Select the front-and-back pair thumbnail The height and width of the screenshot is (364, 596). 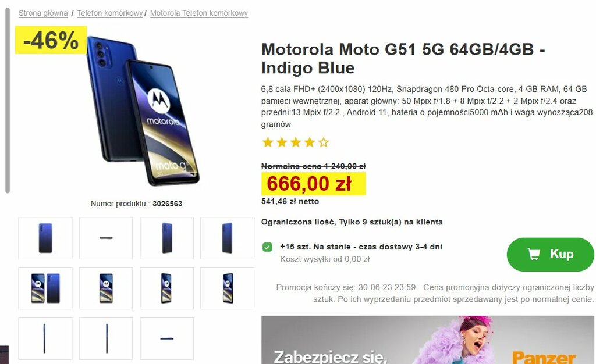coord(45,288)
